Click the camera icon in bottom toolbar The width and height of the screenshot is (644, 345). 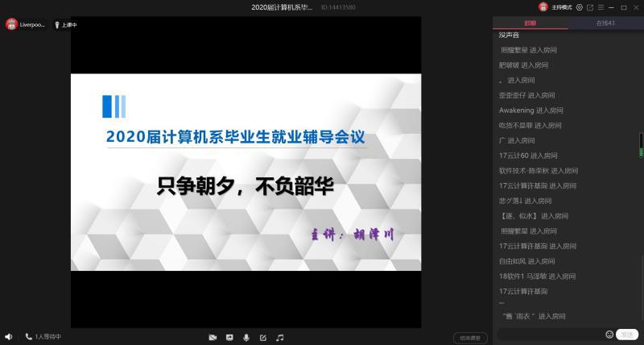click(x=213, y=337)
